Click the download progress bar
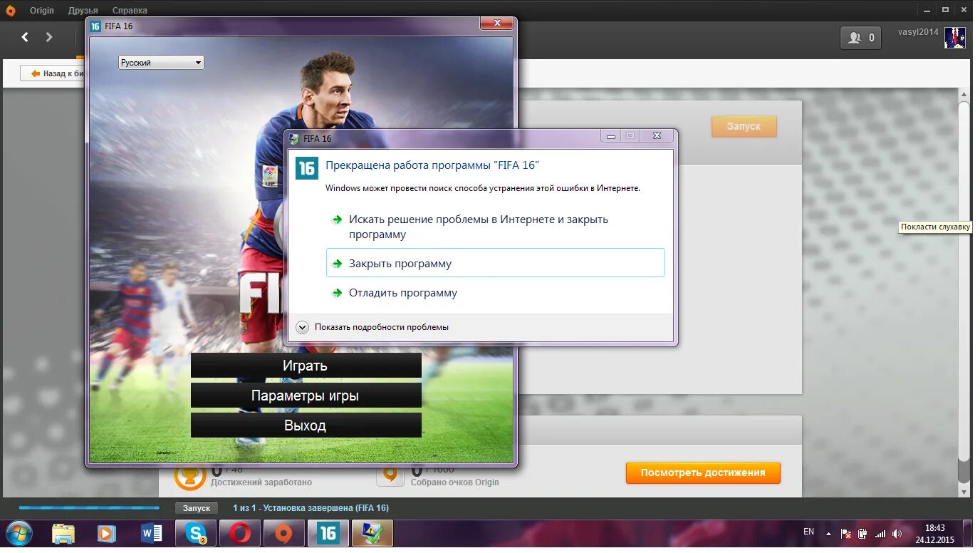 point(89,508)
